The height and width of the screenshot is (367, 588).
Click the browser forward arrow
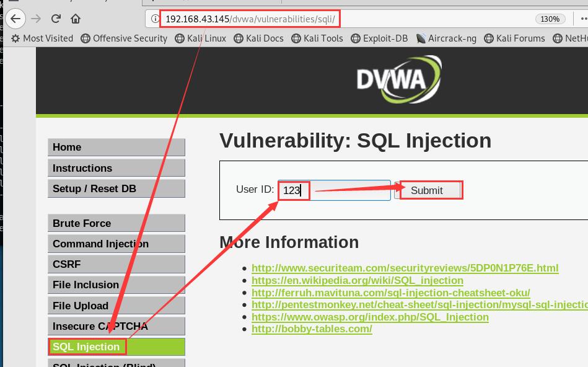pos(36,19)
